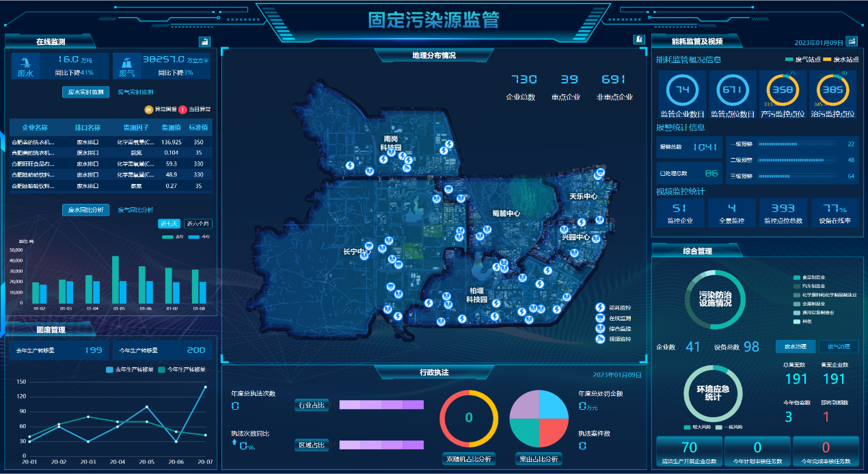Switch to 废水实时监测 tab
The height and width of the screenshot is (474, 868).
pyautogui.click(x=85, y=92)
